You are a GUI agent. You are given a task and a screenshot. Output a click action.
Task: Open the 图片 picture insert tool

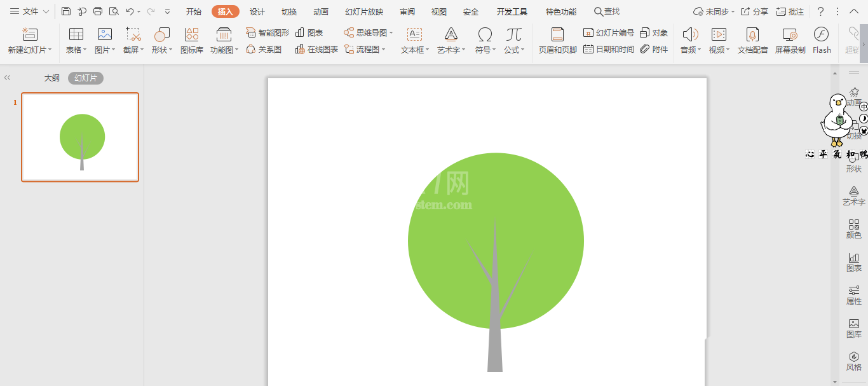point(105,40)
